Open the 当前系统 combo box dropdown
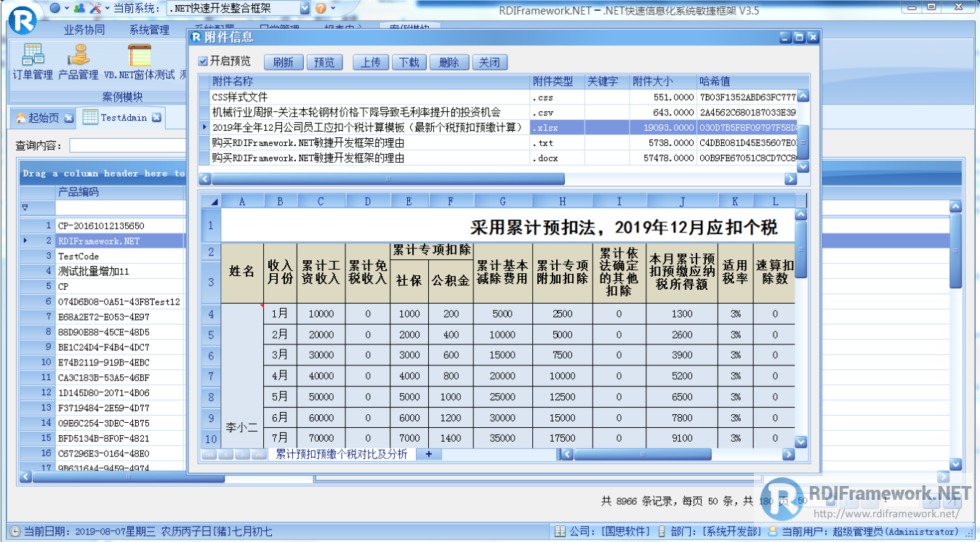The height and width of the screenshot is (542, 980). 305,9
